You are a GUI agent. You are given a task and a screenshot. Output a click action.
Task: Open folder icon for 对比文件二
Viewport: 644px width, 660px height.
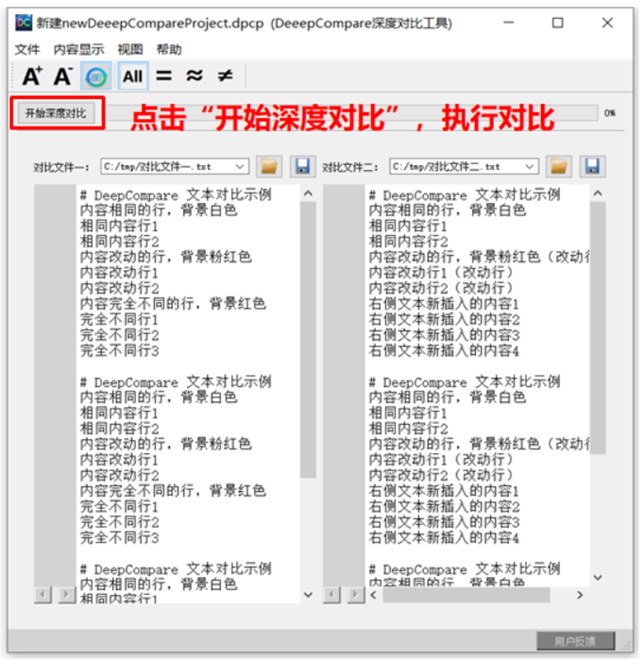(558, 166)
